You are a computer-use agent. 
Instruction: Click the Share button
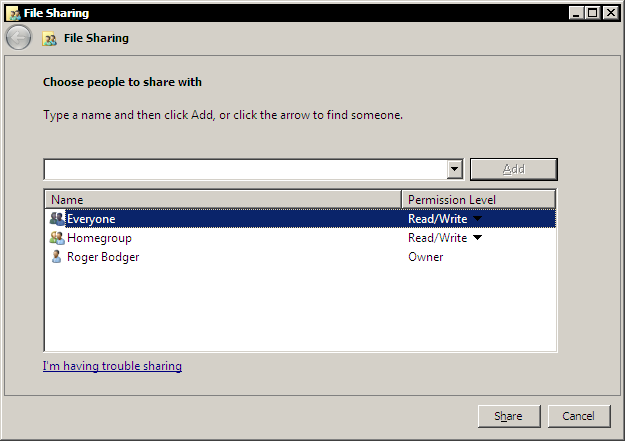(x=508, y=416)
